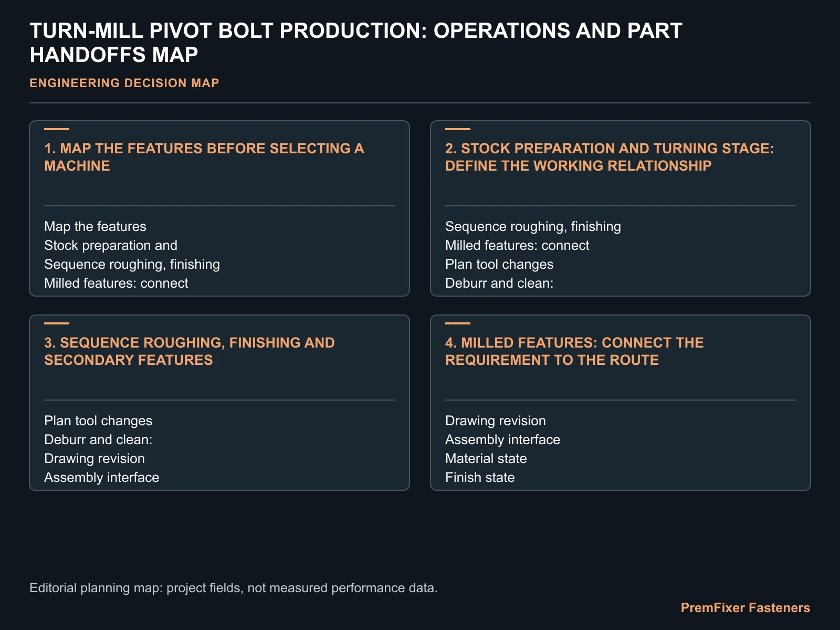The image size is (840, 630).
Task: Select 'Assembly interface' in card 3
Action: (x=101, y=477)
